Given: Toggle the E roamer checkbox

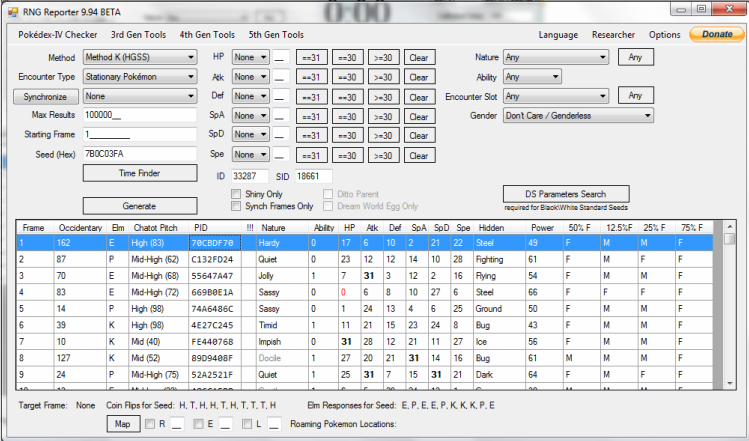Looking at the screenshot, I should (x=198, y=424).
